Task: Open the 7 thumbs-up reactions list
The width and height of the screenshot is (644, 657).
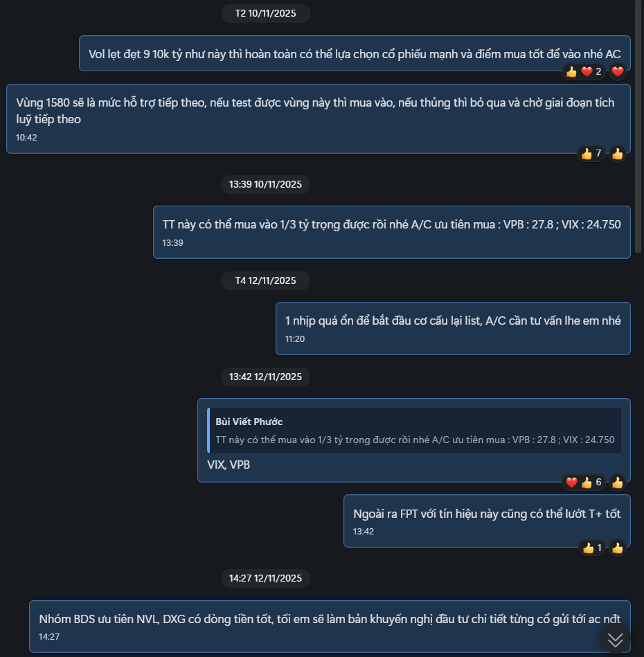Action: click(x=591, y=154)
